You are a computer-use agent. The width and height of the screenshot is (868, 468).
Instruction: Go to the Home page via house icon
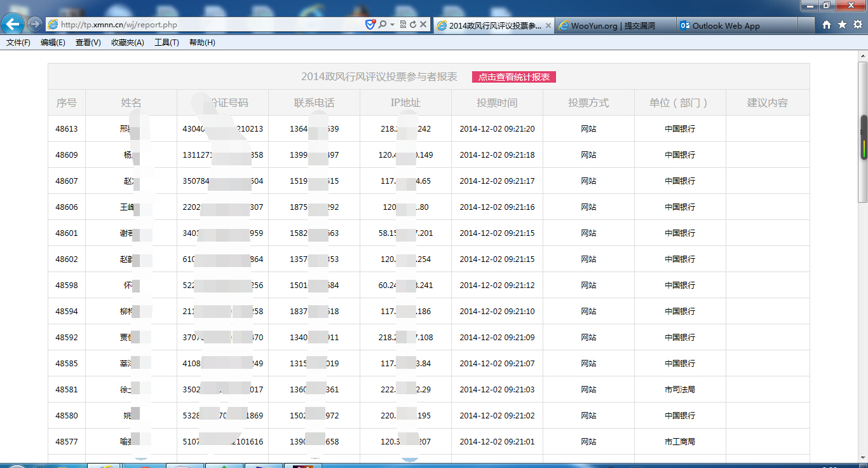point(827,25)
